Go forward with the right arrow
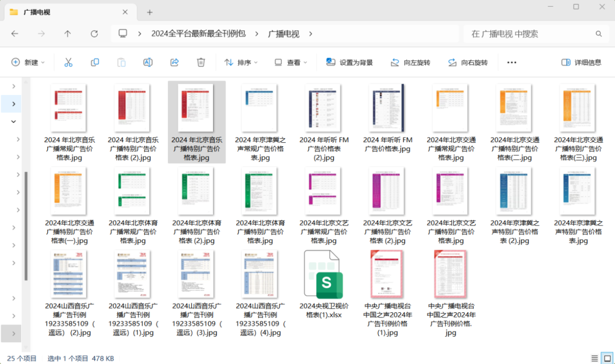This screenshot has height=364, width=615. (x=41, y=34)
